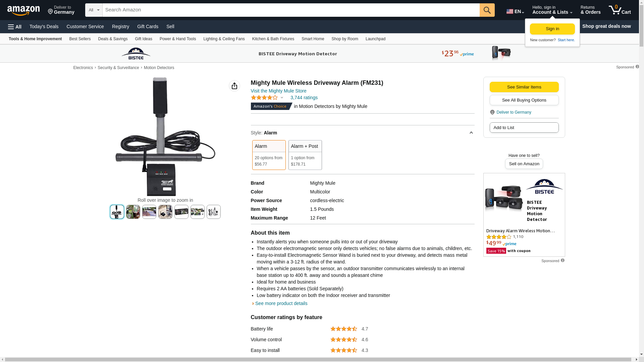Click in the Search Amazon field

pos(290,10)
